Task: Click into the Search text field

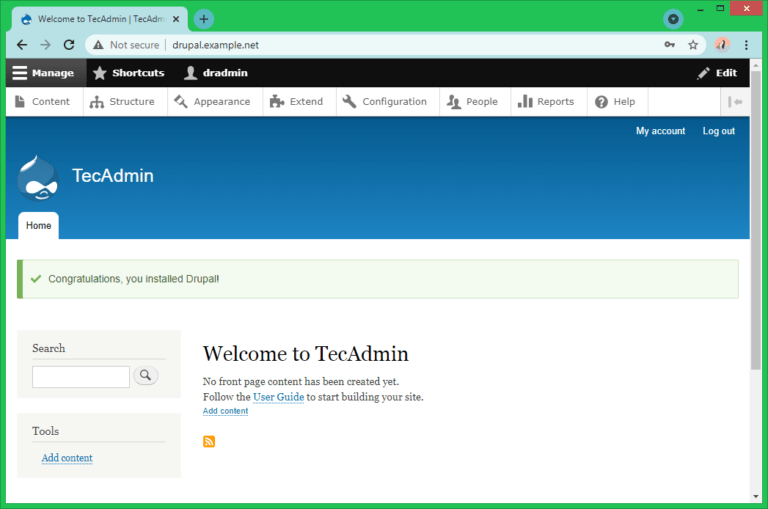Action: (x=81, y=377)
